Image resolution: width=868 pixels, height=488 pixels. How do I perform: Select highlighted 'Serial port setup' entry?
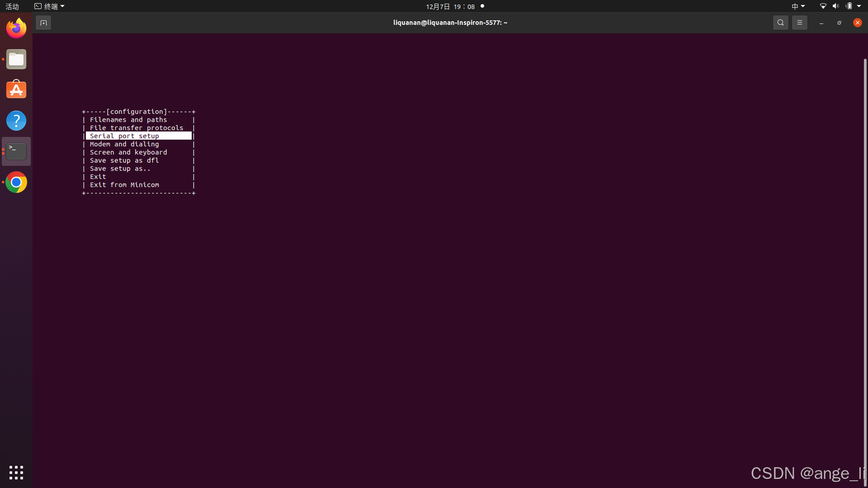coord(139,136)
